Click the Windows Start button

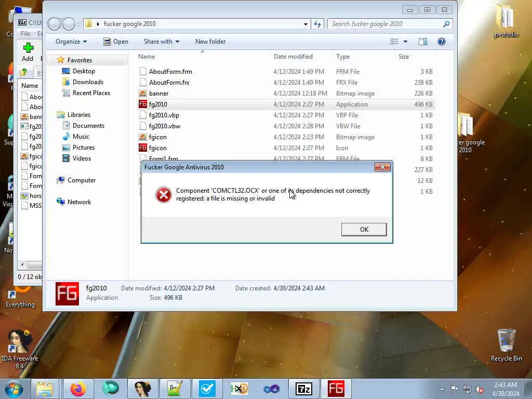pos(14,389)
